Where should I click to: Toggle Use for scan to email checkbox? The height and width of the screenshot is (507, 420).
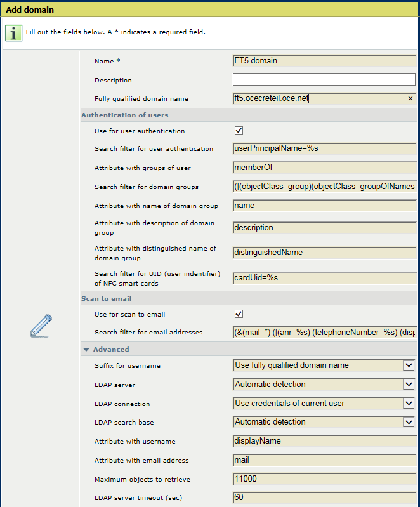coord(239,313)
